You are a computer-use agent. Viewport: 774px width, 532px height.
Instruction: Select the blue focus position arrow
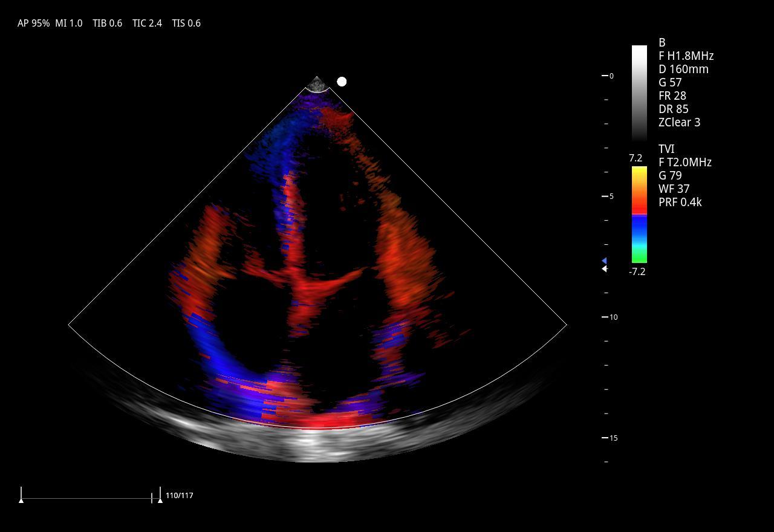603,261
